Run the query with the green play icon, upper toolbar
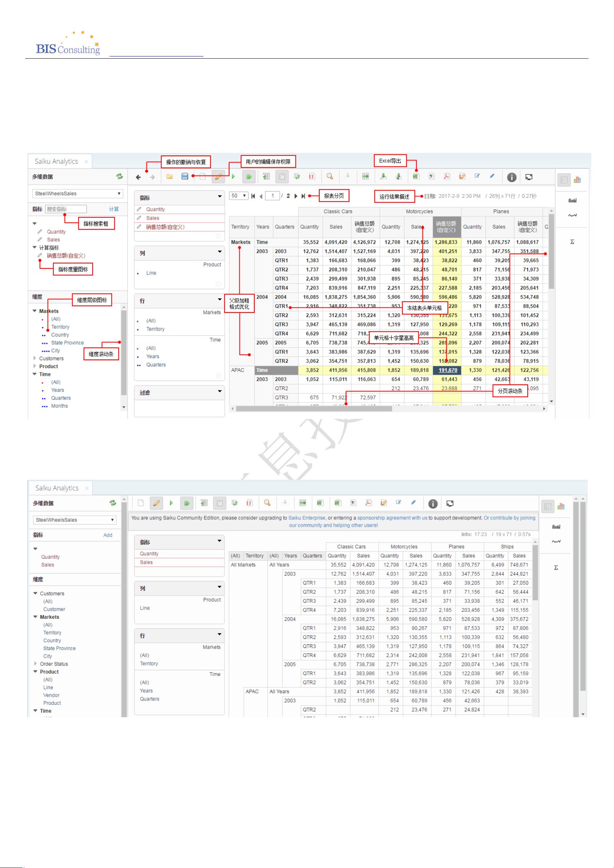The height and width of the screenshot is (868, 614). pyautogui.click(x=234, y=176)
